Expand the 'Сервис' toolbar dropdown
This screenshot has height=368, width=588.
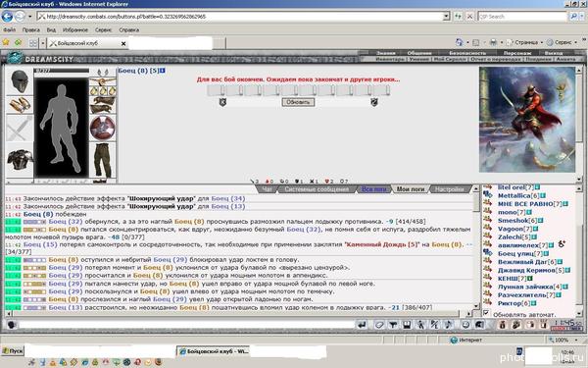(575, 42)
